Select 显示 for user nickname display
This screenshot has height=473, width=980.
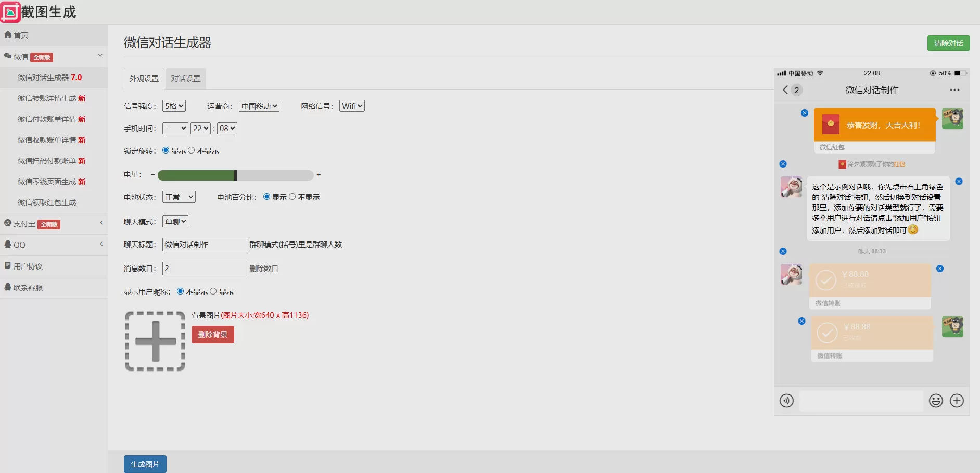(213, 291)
